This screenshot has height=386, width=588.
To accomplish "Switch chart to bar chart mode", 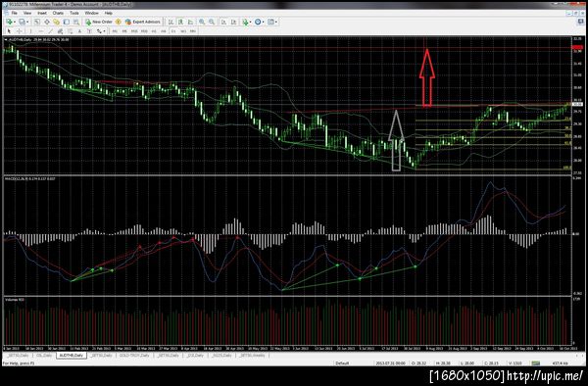I will click(x=171, y=22).
